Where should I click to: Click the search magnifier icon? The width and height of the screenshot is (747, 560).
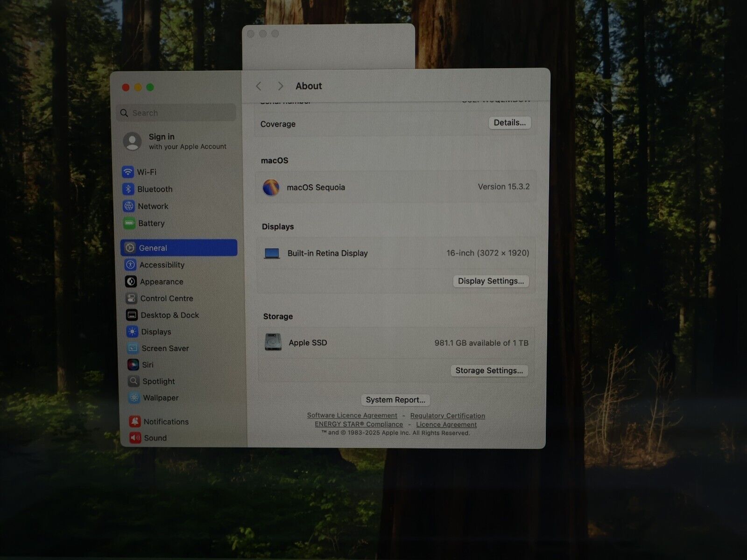124,113
